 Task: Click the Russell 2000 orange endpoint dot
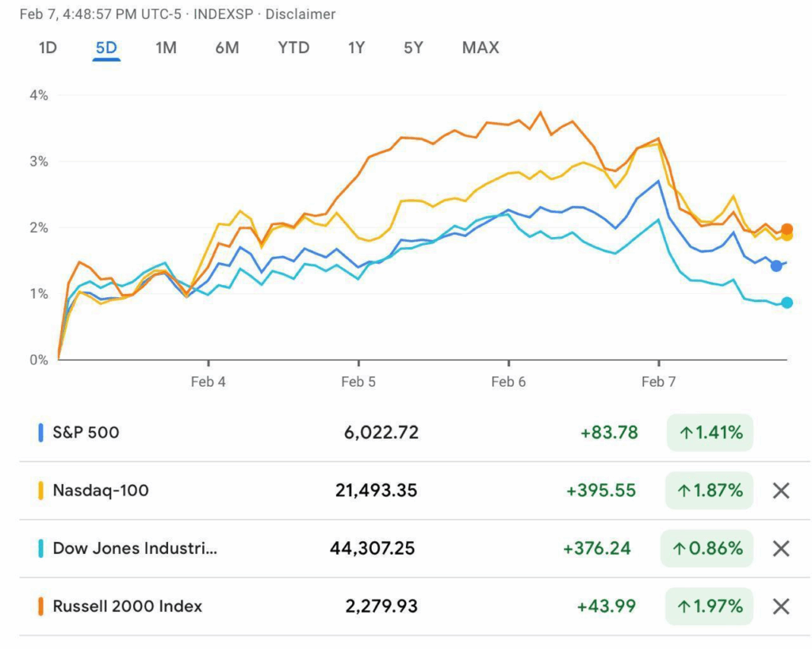(787, 229)
